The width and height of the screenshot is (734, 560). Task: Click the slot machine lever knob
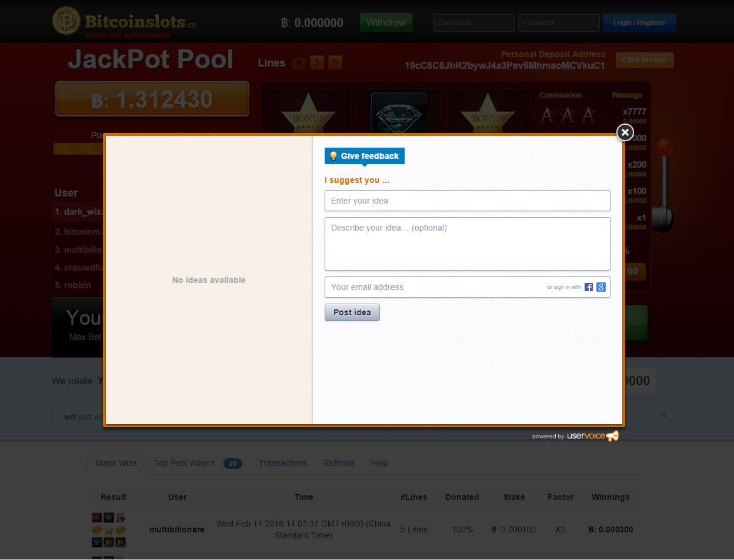[665, 147]
